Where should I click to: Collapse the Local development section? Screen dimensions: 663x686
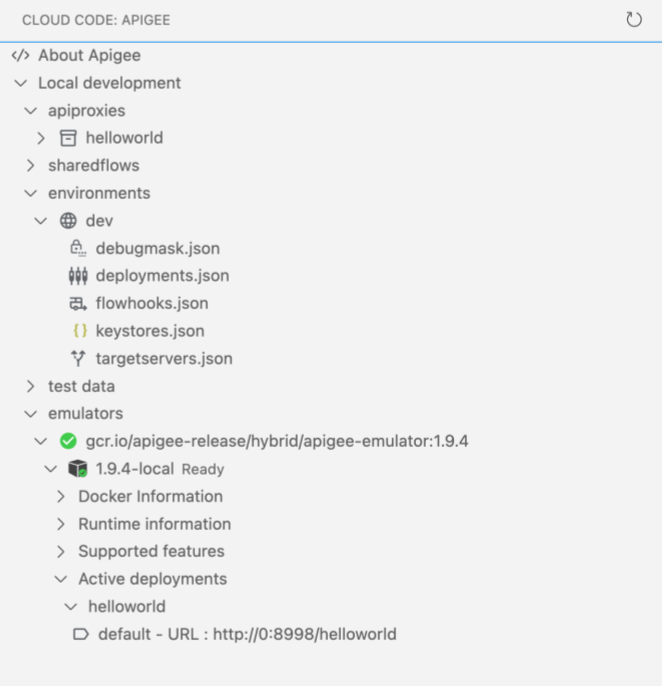pos(21,83)
